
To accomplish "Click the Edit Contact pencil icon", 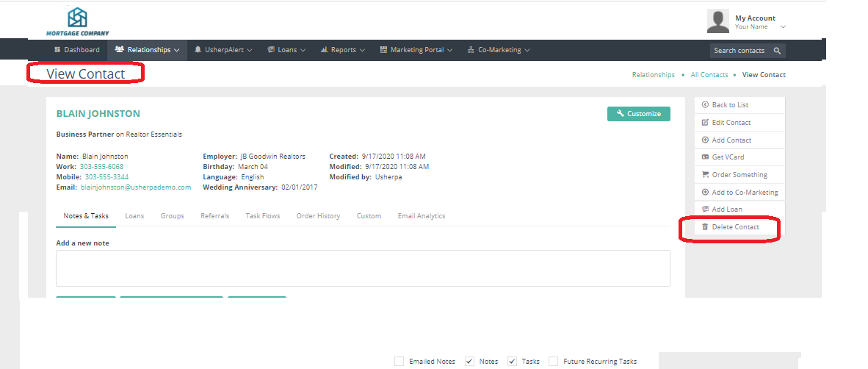I will click(705, 123).
